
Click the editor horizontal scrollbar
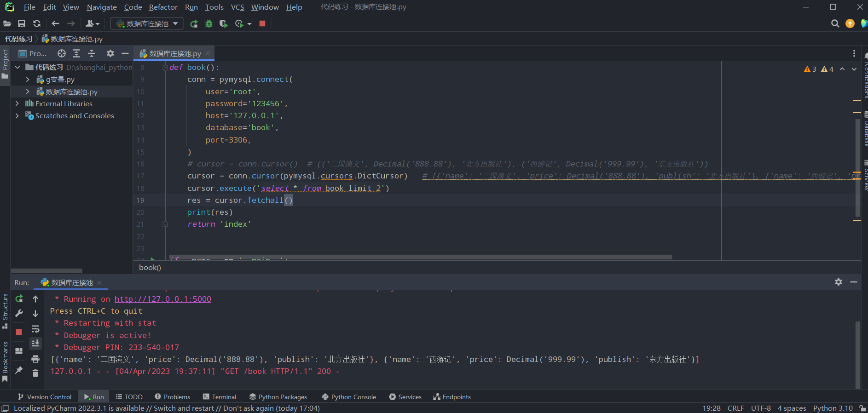click(x=421, y=257)
